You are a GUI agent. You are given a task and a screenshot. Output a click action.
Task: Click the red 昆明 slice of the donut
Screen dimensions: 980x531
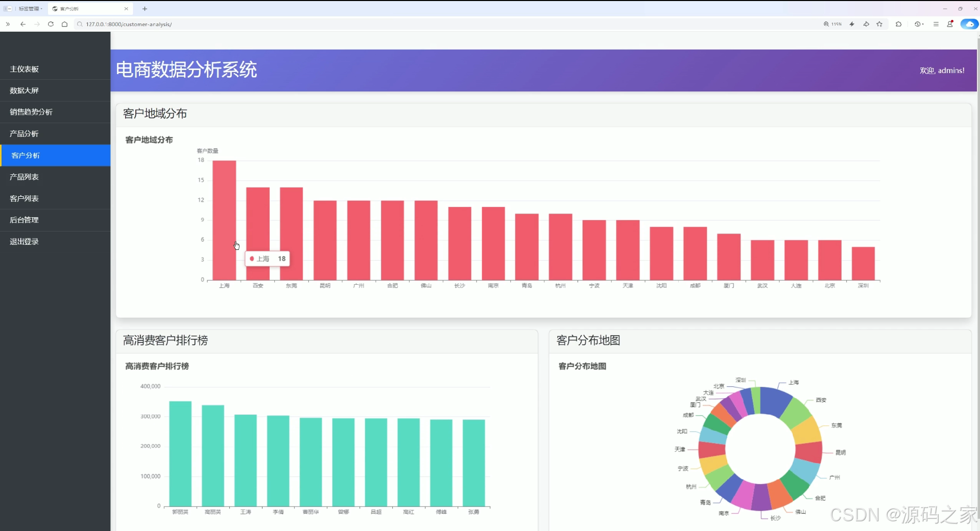point(809,452)
